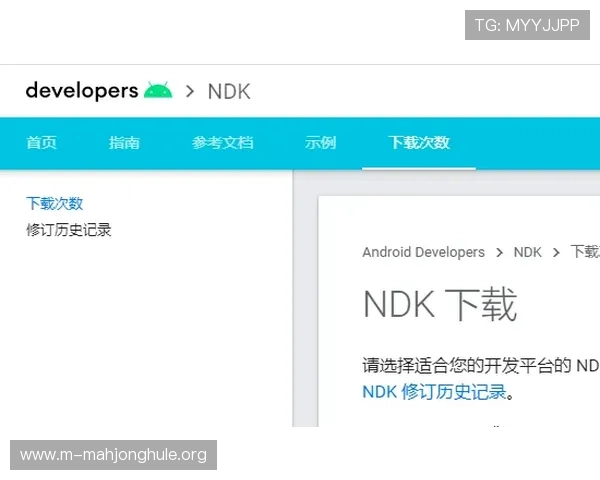This screenshot has height=480, width=600.
Task: Open 修订历史记录 in the sidebar
Action: click(x=68, y=230)
